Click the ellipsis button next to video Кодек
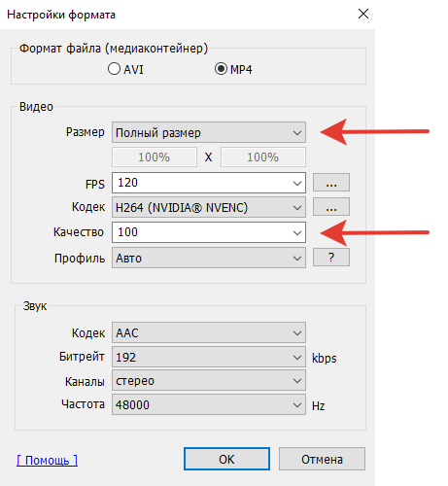The height and width of the screenshot is (486, 448). pos(331,207)
